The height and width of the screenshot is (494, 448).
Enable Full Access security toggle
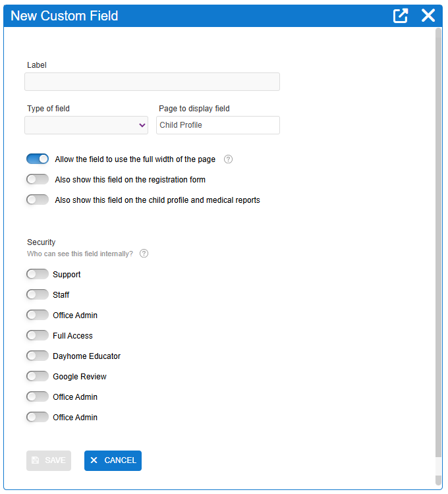point(38,335)
